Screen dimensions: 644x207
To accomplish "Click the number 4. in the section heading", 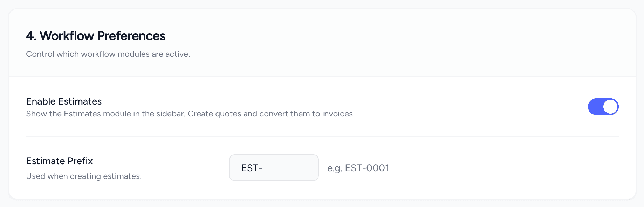I will [31, 36].
